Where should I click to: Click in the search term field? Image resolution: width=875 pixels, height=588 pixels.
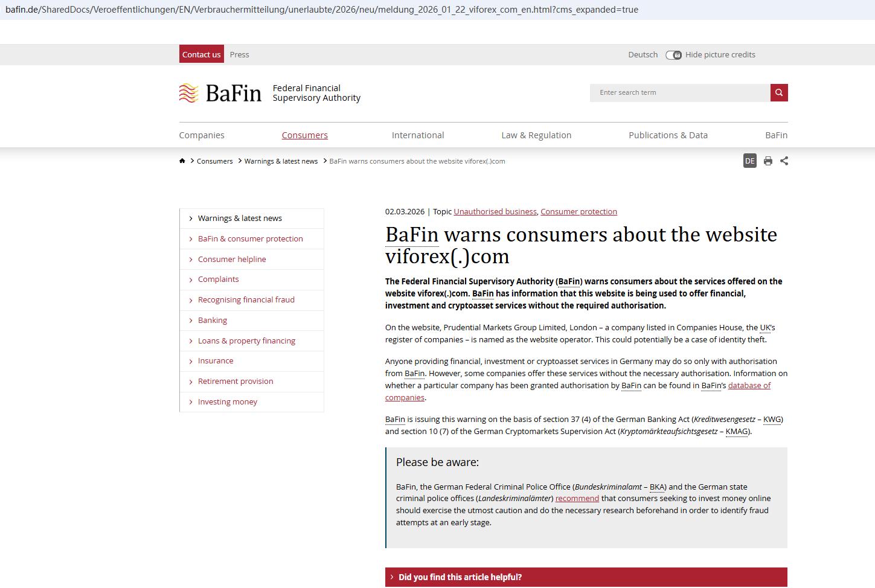tap(679, 93)
